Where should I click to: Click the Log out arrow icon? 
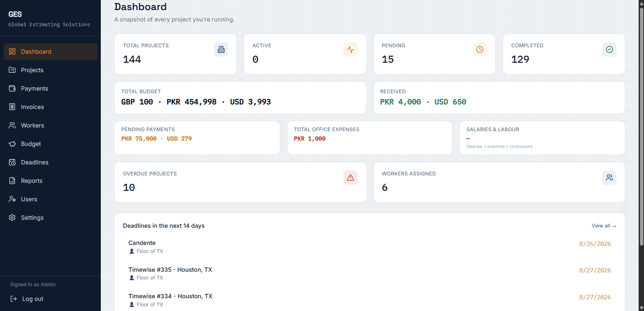pos(14,299)
